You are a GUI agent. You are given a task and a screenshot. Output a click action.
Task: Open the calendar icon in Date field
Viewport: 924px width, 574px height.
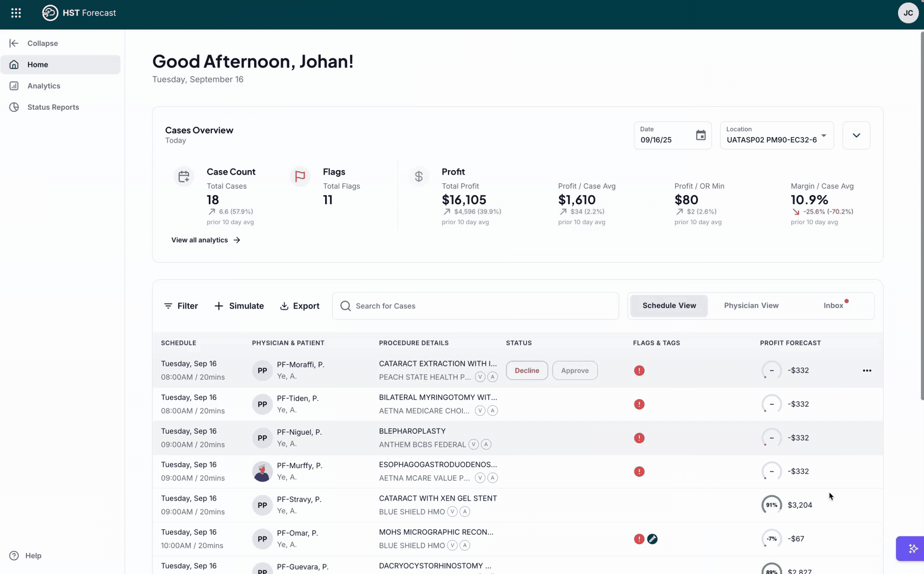point(701,135)
